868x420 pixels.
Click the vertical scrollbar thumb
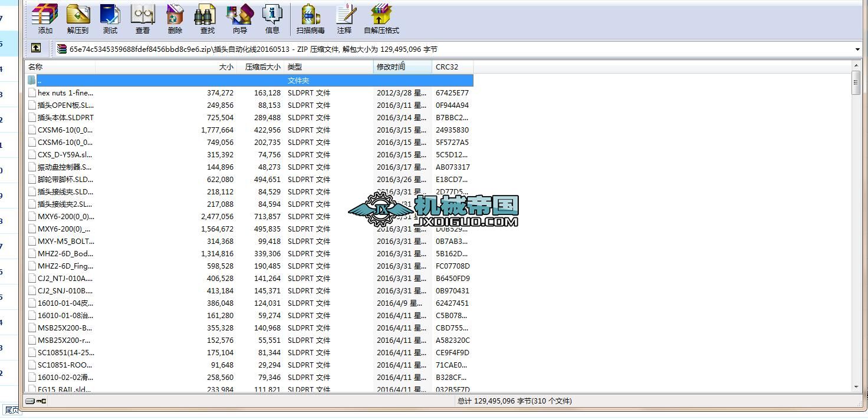click(x=856, y=82)
